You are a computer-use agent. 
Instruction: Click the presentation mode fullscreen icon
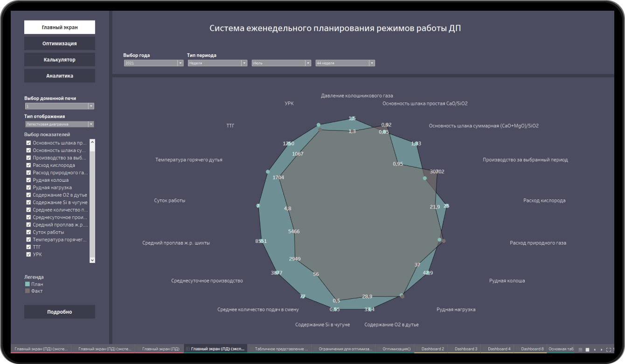tap(608, 349)
